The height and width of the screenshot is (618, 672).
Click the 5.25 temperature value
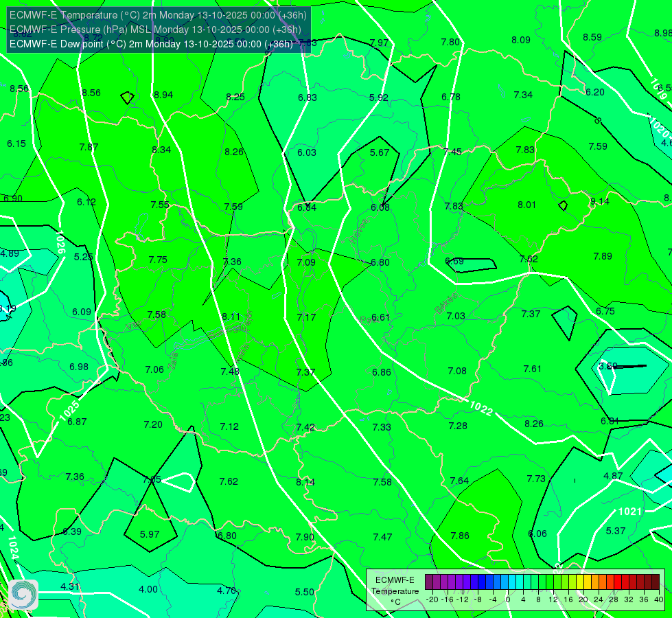tap(84, 256)
